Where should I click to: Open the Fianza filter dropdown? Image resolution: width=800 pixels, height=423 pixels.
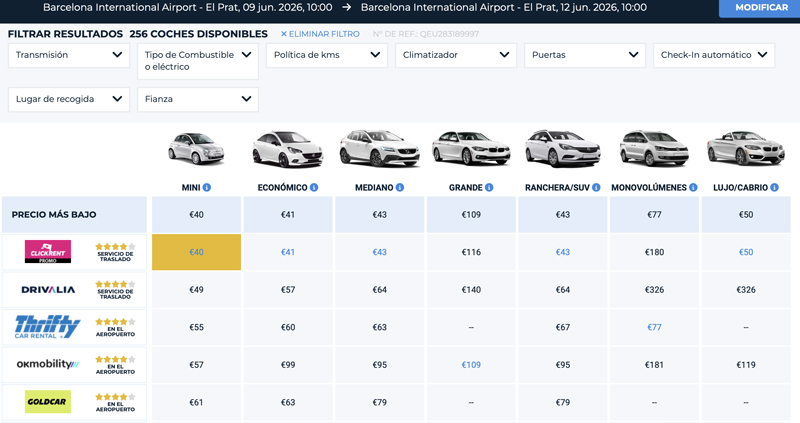(198, 99)
